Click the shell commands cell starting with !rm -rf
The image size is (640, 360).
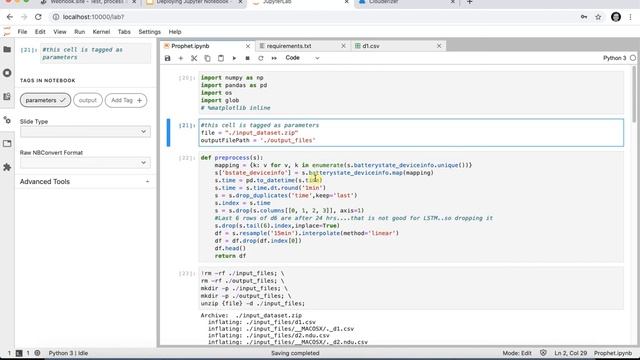[x=411, y=288]
